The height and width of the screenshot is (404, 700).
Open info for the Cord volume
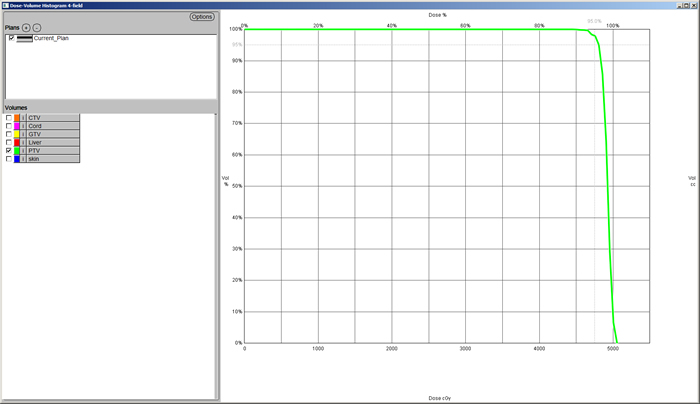pos(24,126)
